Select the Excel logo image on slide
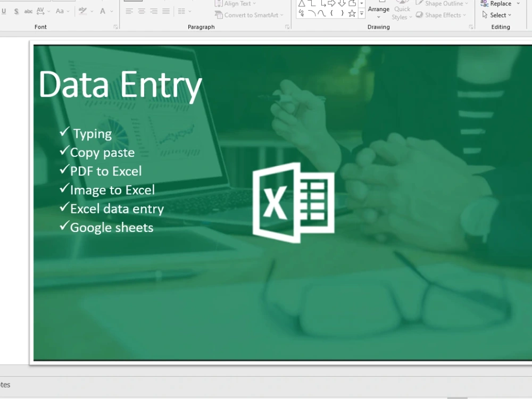Viewport: 532px width, 399px height. [294, 203]
